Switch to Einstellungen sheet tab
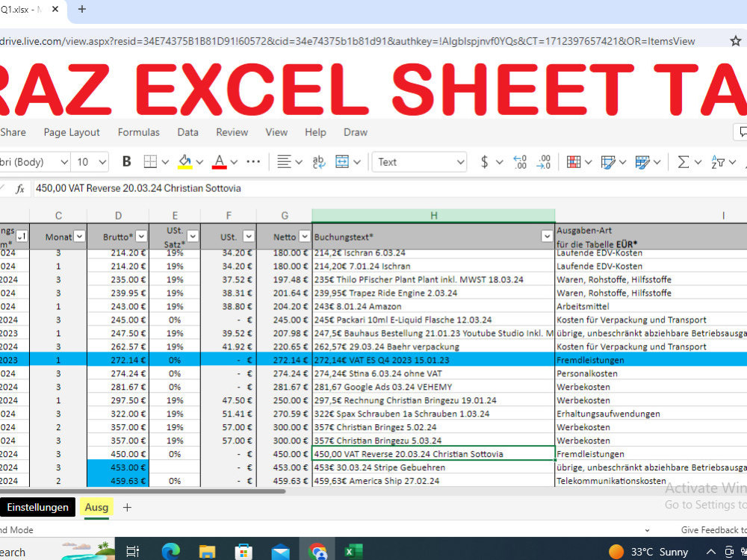The image size is (747, 560). (37, 507)
